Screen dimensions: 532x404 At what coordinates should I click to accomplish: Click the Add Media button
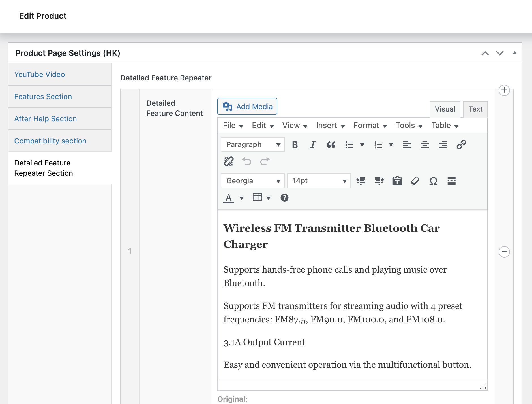[247, 107]
